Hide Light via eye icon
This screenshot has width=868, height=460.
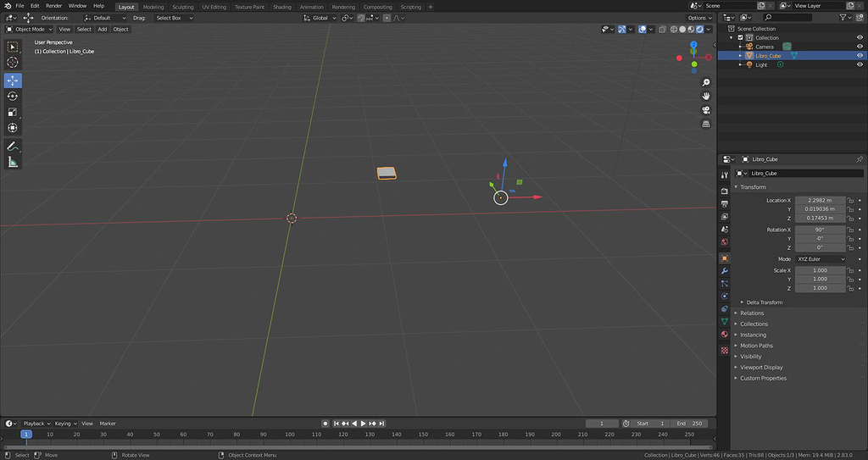click(x=860, y=64)
